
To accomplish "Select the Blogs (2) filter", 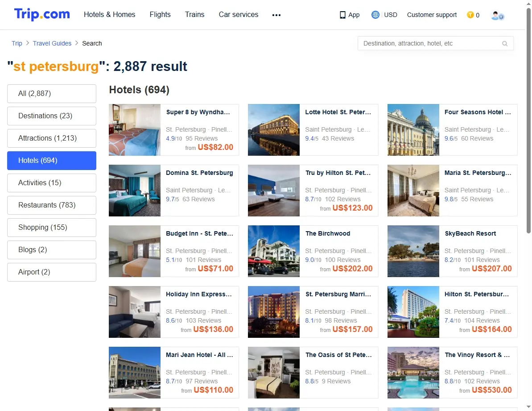I will click(x=52, y=250).
